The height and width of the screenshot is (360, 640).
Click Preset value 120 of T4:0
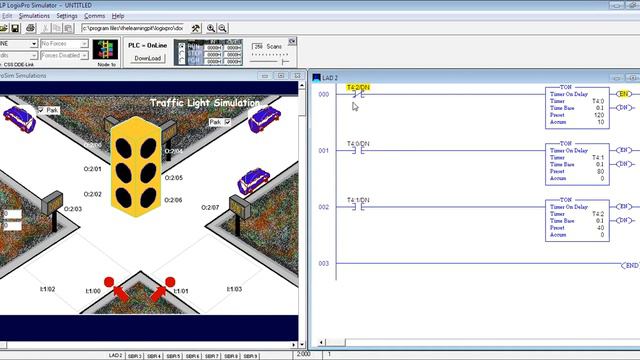(x=599, y=115)
